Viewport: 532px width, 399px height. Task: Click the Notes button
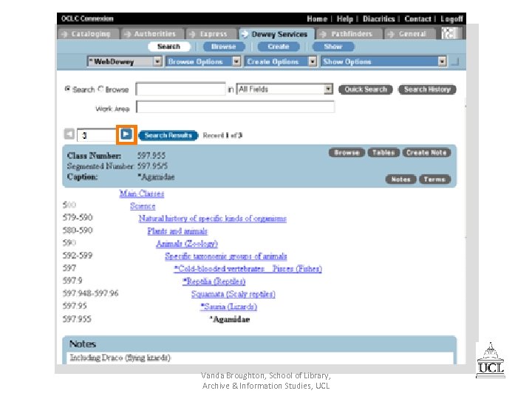[x=400, y=179]
